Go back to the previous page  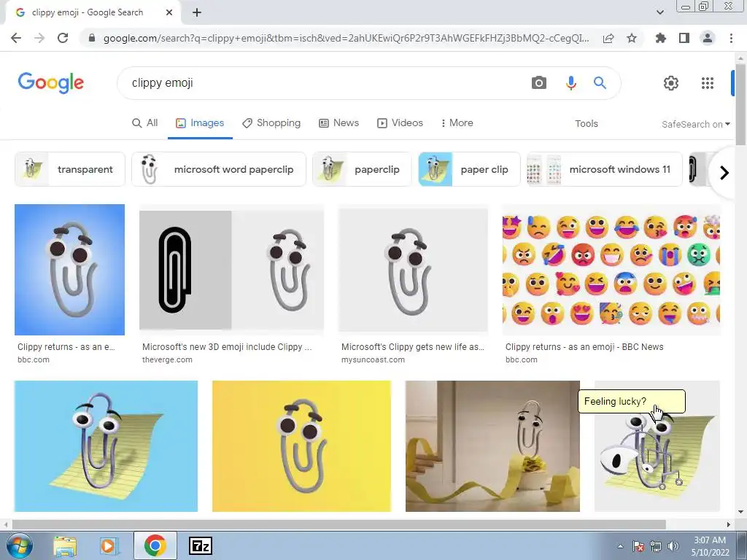coord(16,38)
